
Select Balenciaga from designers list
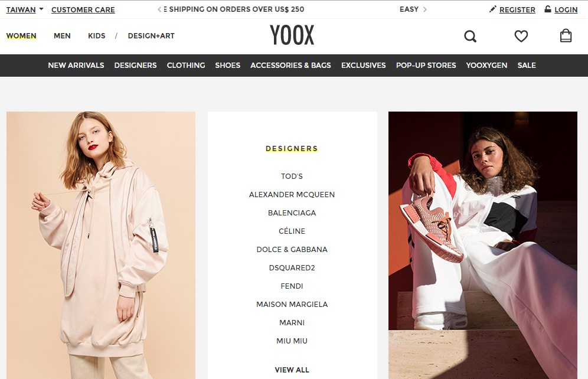(292, 213)
